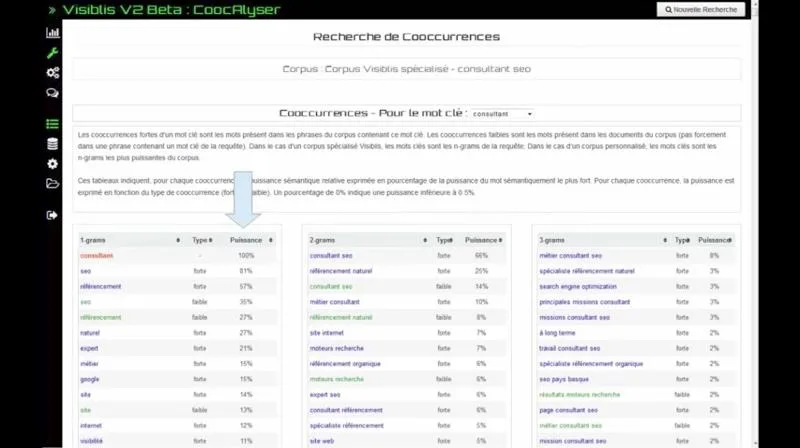Open the mot clé dropdown showing consultant
The image size is (800, 448).
(x=503, y=114)
